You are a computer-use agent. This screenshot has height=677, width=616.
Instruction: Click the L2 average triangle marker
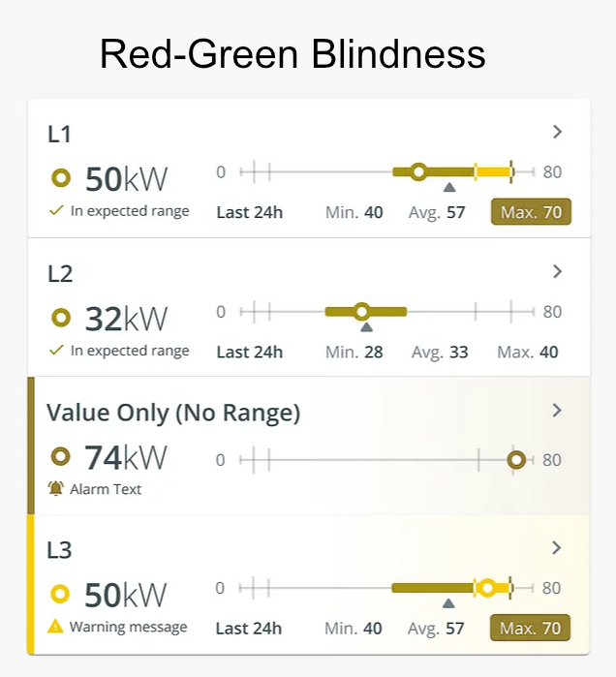coord(366,327)
